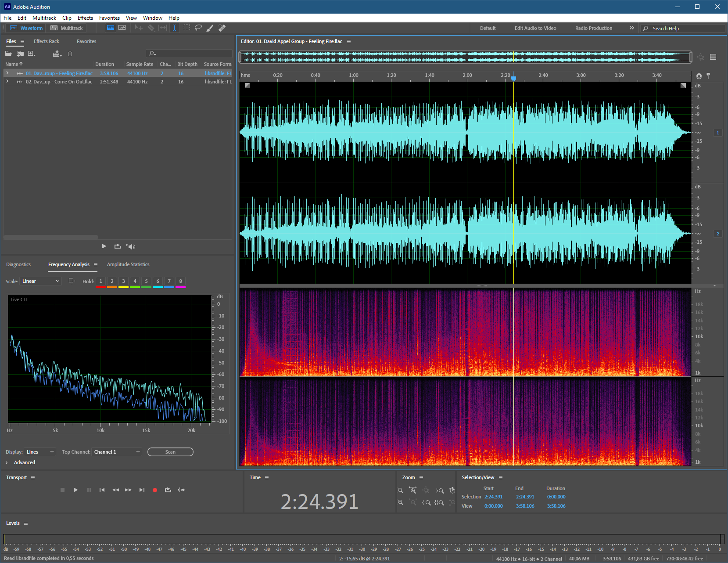Click headphone icon right of time ruler
This screenshot has width=728, height=563.
tap(699, 76)
